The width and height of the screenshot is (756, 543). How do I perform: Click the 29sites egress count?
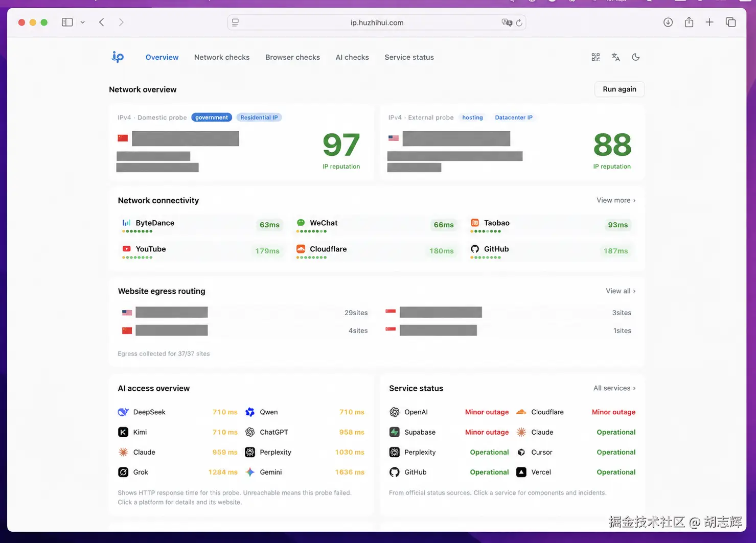356,313
